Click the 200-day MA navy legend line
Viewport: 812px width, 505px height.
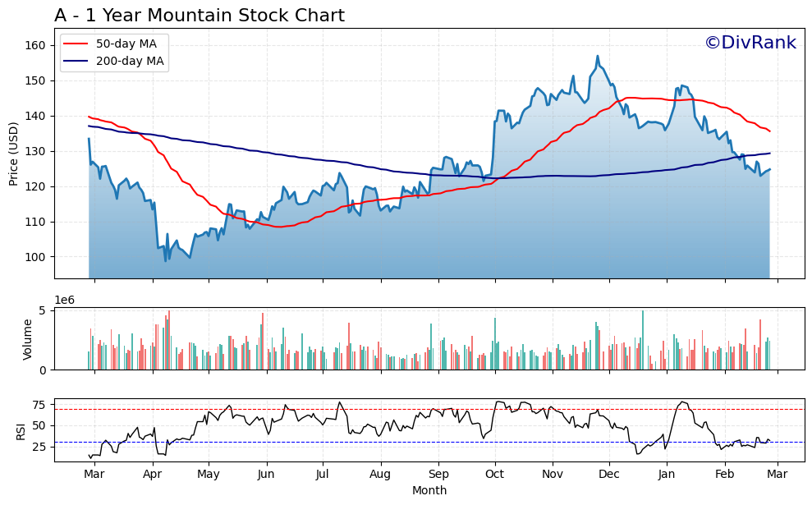(x=76, y=60)
